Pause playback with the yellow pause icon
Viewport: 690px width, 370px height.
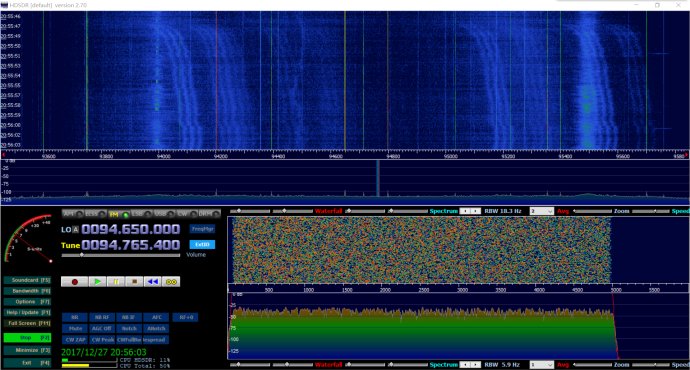[116, 282]
